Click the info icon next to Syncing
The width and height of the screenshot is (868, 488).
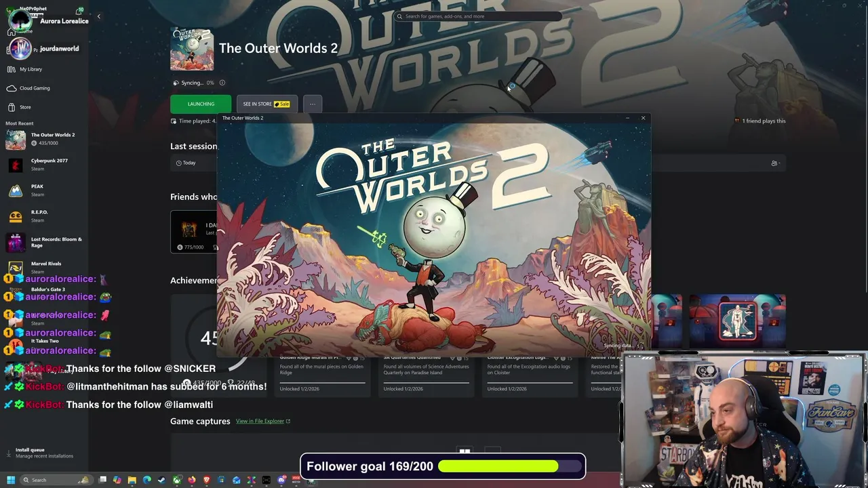[222, 83]
